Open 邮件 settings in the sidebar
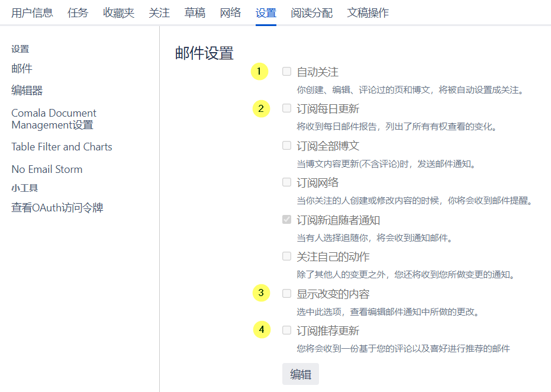 22,68
